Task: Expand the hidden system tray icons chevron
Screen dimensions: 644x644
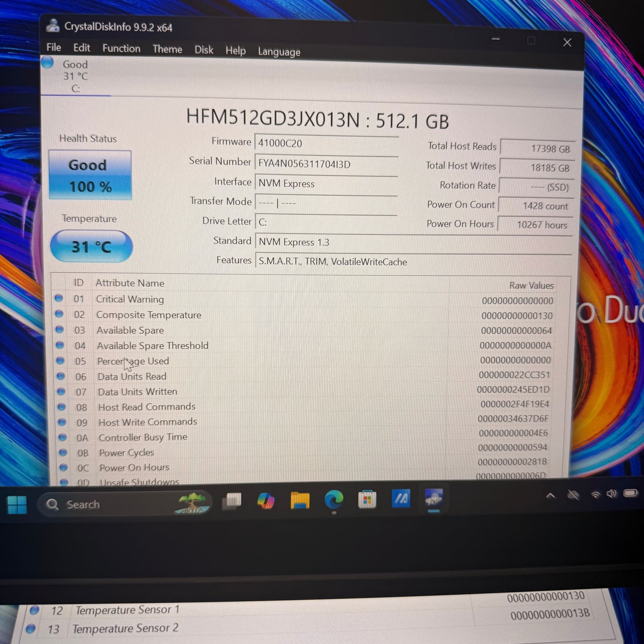Action: click(x=550, y=495)
